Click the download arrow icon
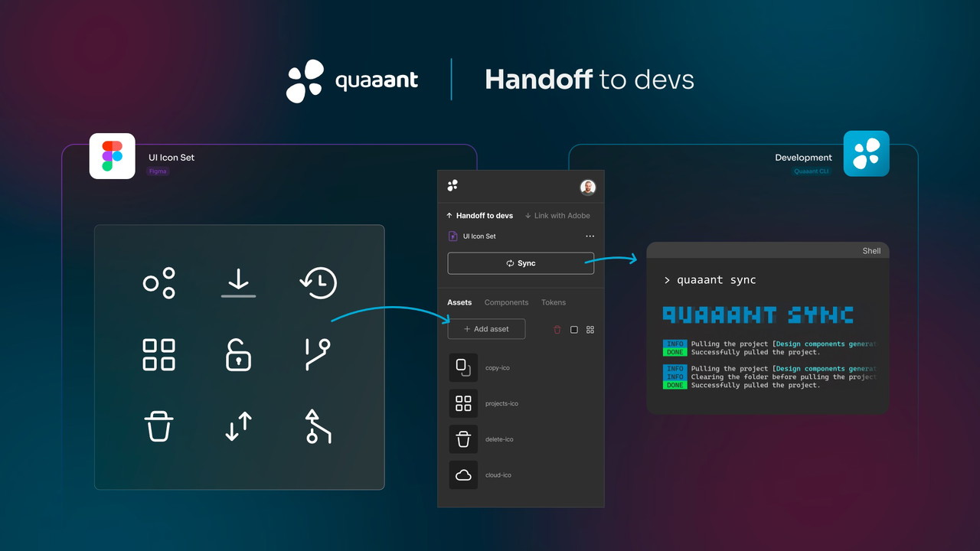This screenshot has width=980, height=551. click(238, 281)
